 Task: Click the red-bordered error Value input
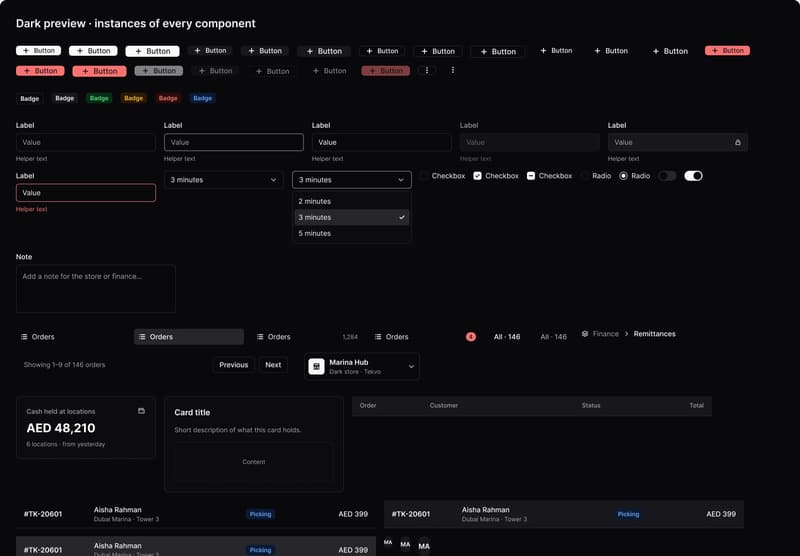[x=86, y=193]
